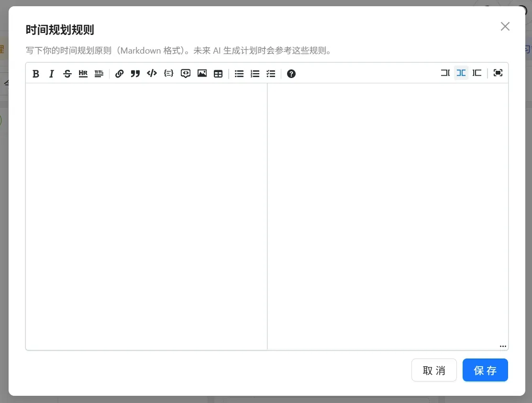532x403 pixels.
Task: Insert a code block with the braces icon
Action: [168, 73]
